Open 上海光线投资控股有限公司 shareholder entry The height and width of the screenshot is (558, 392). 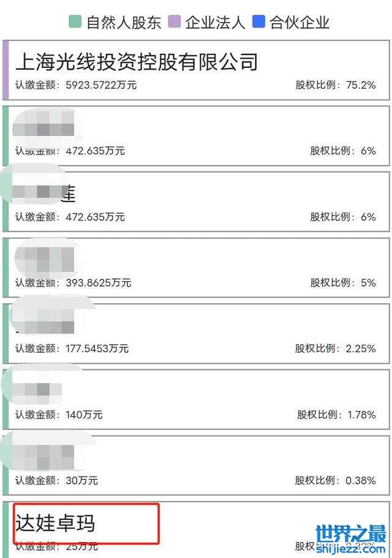click(x=136, y=62)
